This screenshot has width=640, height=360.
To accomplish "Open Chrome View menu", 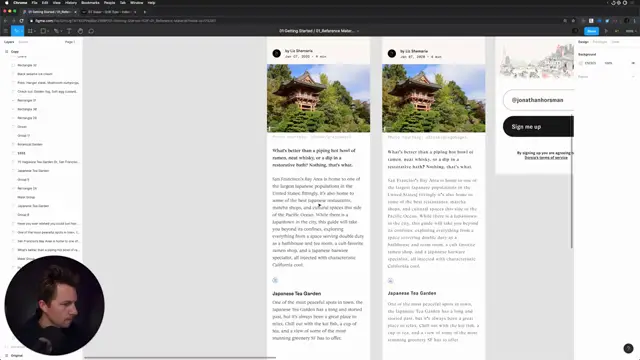I will (56, 2).
